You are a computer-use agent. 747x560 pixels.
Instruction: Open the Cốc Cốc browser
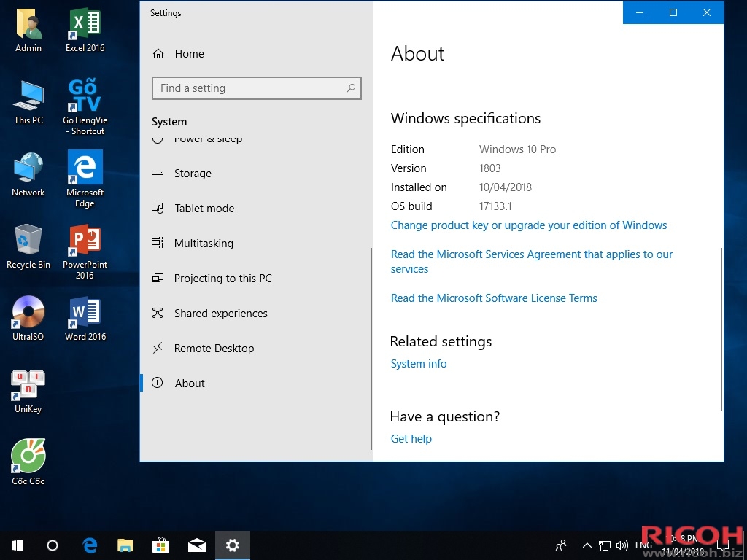point(28,456)
